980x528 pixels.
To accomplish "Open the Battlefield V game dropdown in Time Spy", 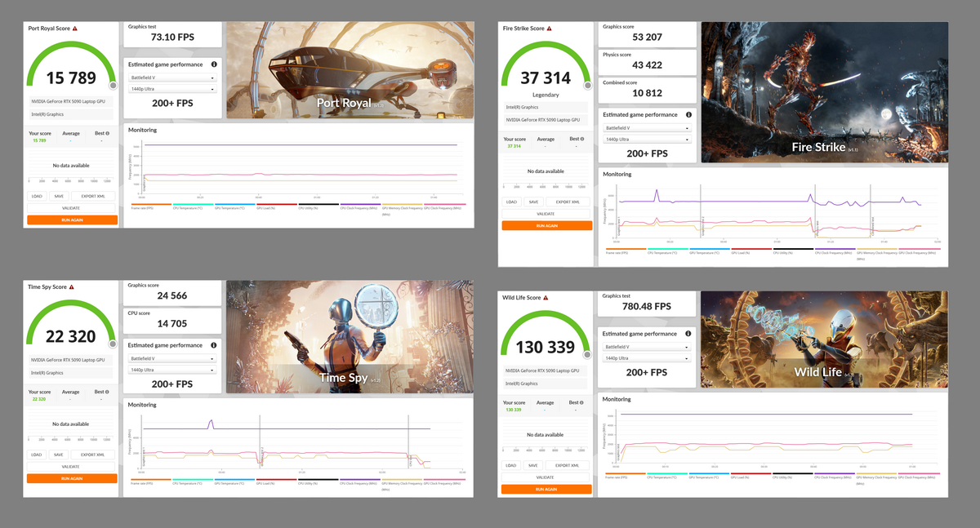I will coord(172,358).
